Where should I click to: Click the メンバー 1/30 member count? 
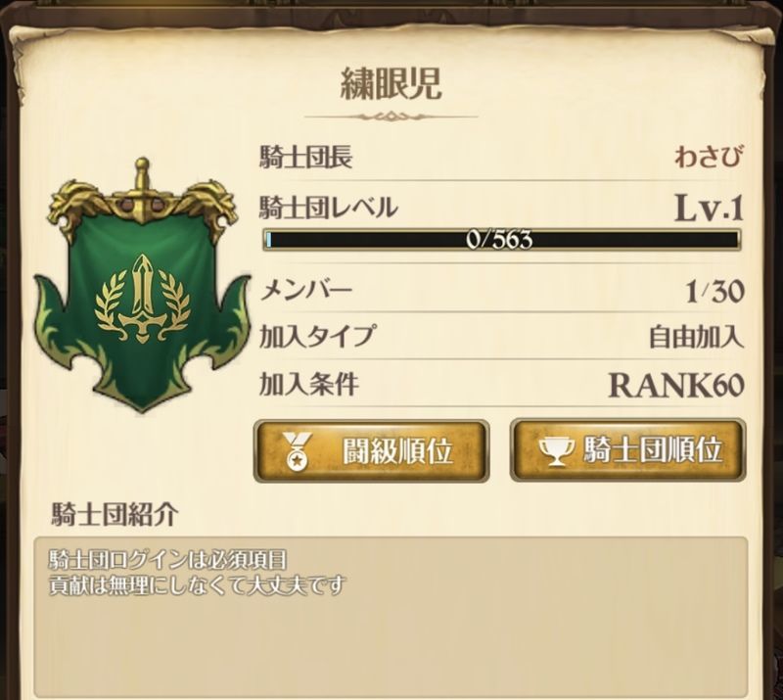pyautogui.click(x=715, y=291)
